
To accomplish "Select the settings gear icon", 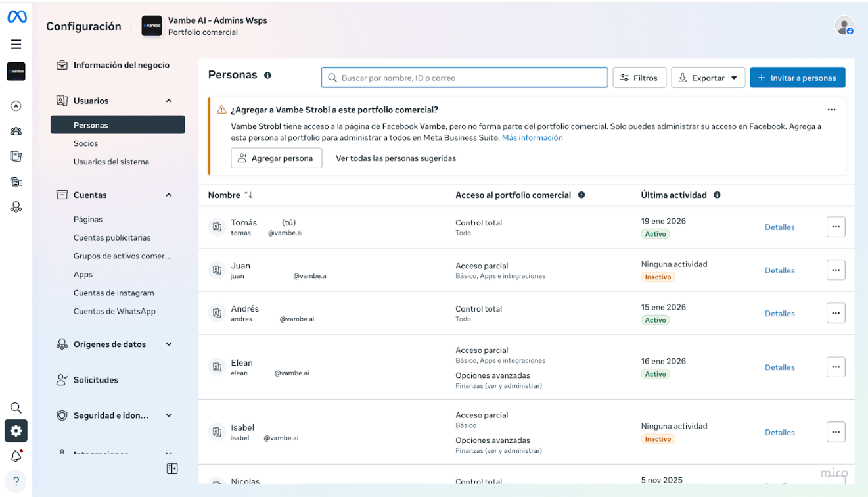I will click(x=16, y=431).
